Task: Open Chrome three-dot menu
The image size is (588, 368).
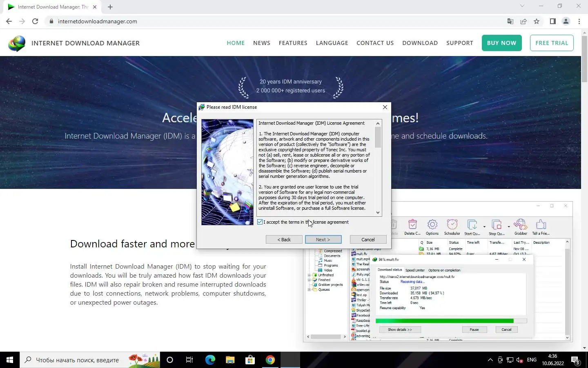Action: [x=579, y=21]
